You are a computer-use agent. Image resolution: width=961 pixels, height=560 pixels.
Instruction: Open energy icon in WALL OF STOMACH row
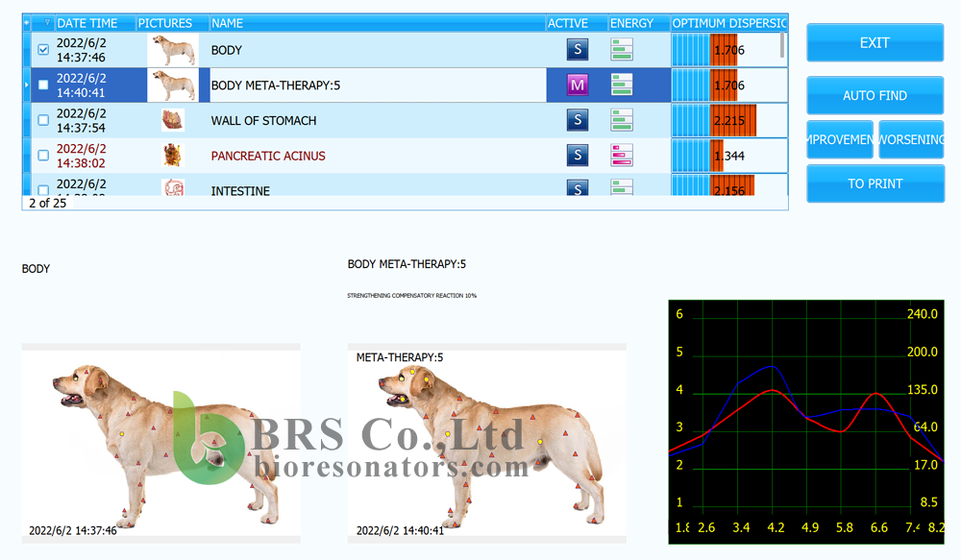(x=622, y=120)
